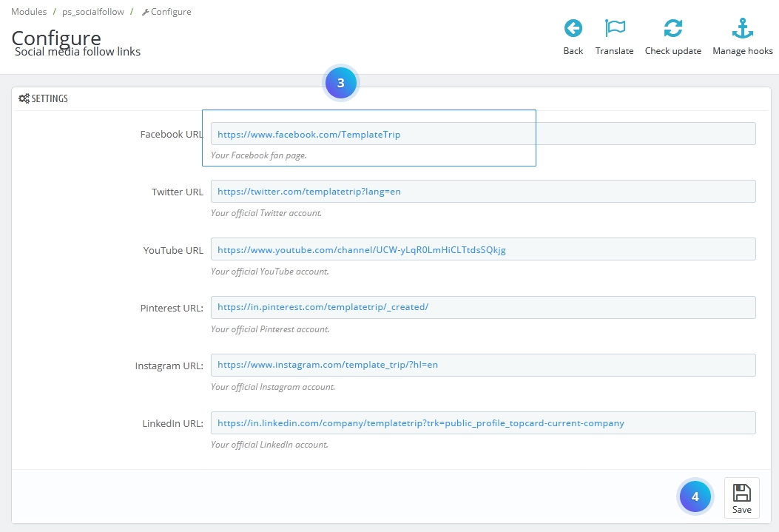Focus the Pinterest URL input field
The height and width of the screenshot is (532, 779).
tap(483, 307)
